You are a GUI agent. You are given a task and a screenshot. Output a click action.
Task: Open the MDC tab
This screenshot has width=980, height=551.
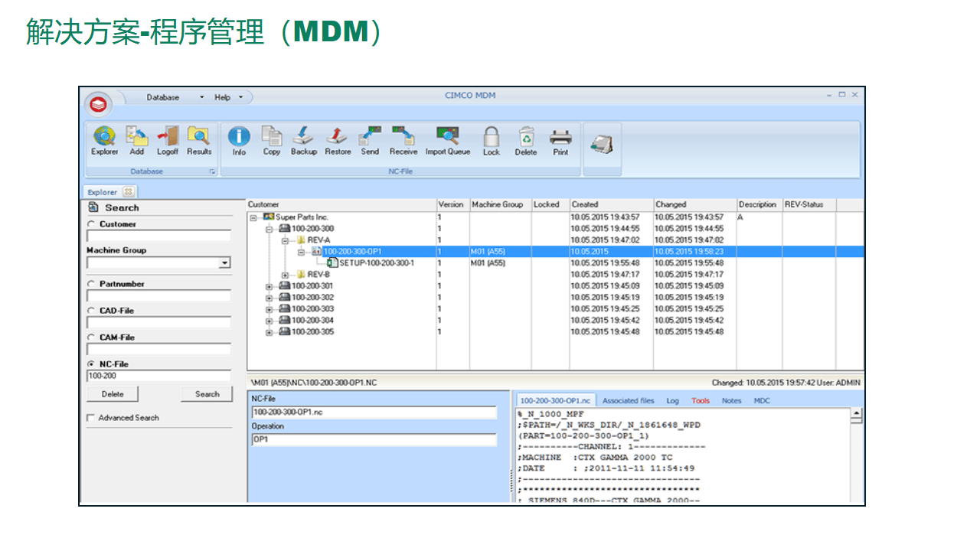[762, 400]
